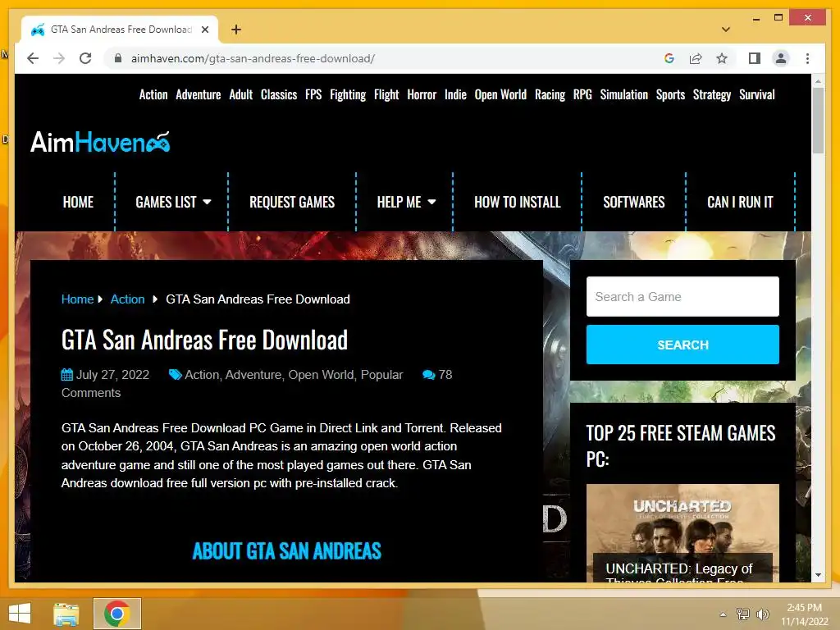Focus the Search a Game field

(682, 296)
